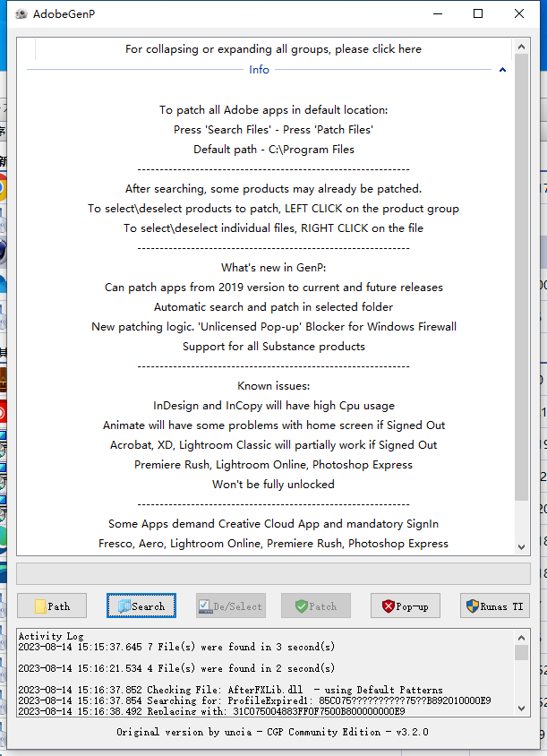Click the info panel scrollbar thumb
This screenshot has height=756, width=547.
[x=521, y=278]
